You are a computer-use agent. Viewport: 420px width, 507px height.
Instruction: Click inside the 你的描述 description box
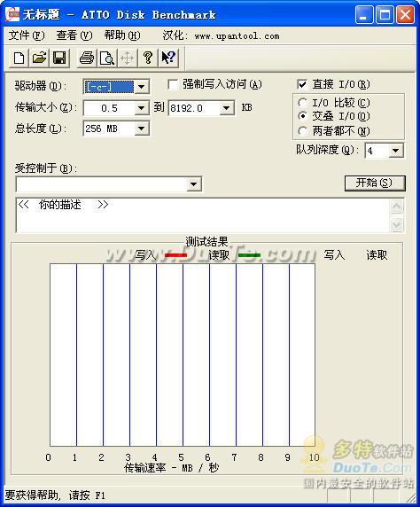point(203,215)
